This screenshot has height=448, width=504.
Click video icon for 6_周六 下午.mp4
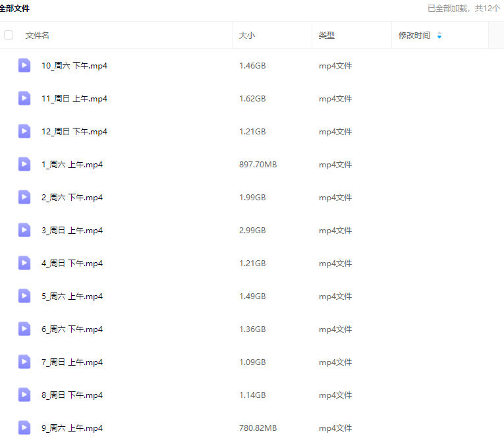[x=24, y=329]
